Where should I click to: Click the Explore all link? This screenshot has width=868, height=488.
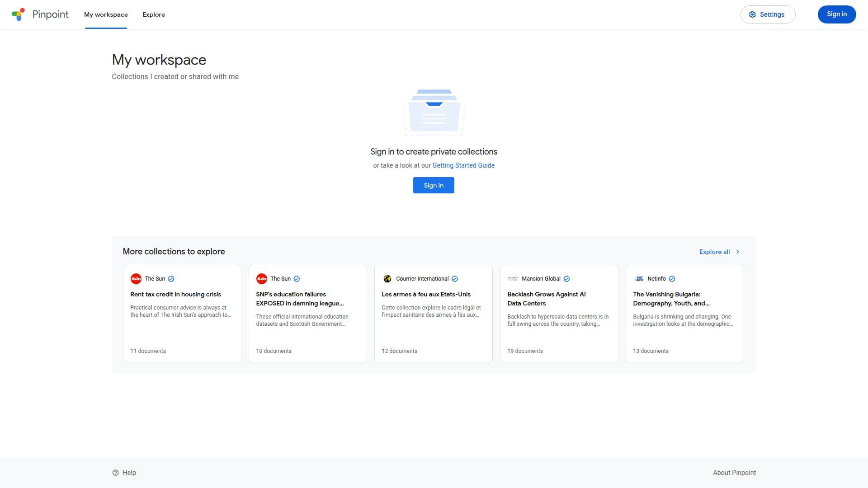click(714, 252)
